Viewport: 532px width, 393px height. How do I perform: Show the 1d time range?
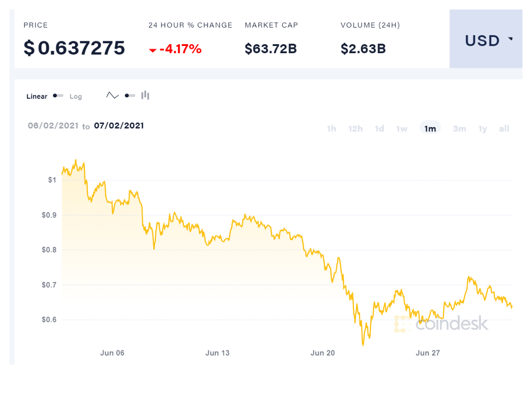379,129
